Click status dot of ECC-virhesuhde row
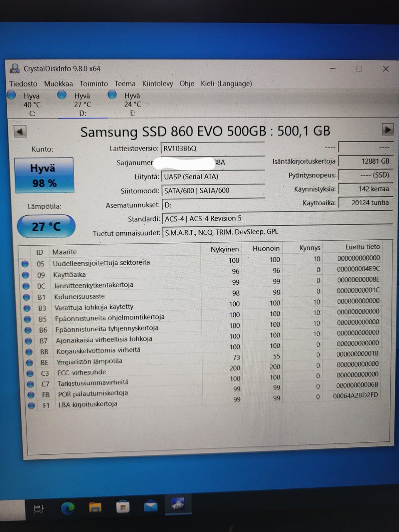This screenshot has width=399, height=532. [x=30, y=373]
